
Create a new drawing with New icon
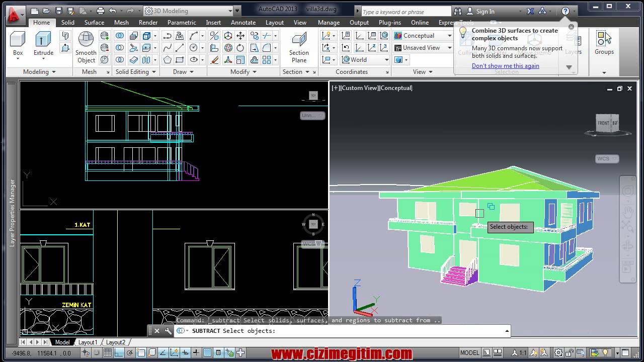[x=34, y=11]
